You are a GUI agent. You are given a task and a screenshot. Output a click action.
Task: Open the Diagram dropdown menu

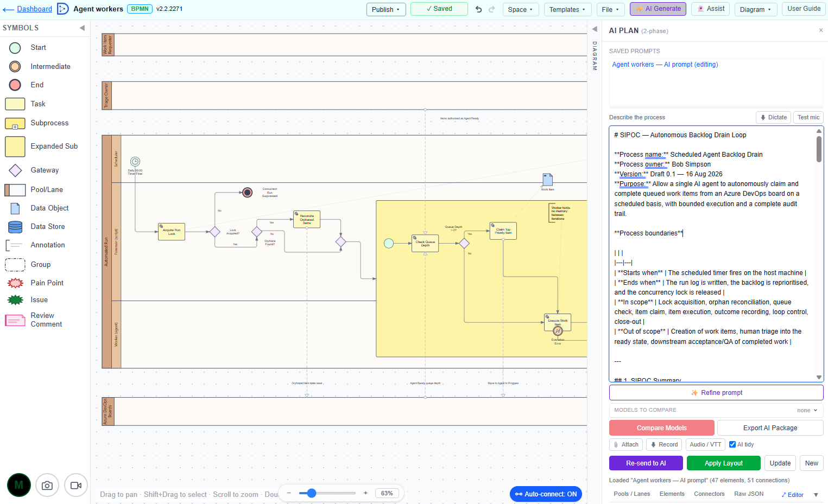point(755,9)
